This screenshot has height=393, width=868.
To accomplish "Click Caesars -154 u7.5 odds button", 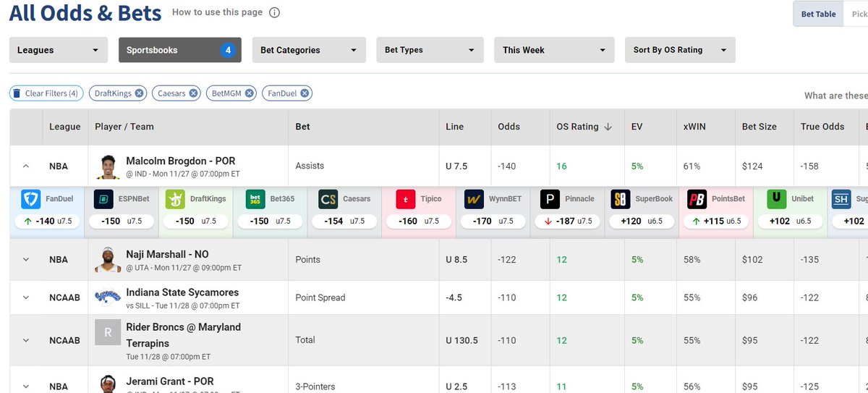I will (x=345, y=221).
